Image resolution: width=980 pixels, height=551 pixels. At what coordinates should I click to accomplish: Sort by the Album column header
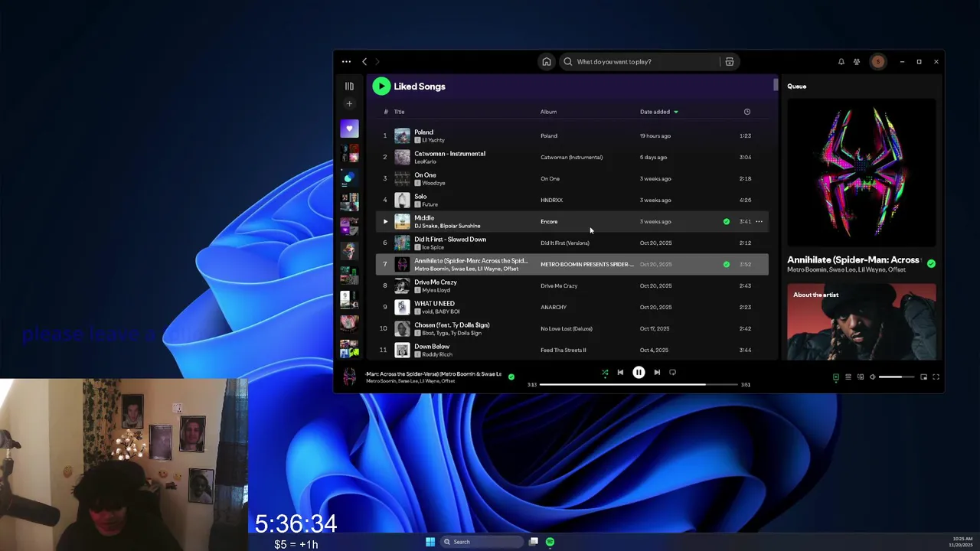(x=548, y=112)
